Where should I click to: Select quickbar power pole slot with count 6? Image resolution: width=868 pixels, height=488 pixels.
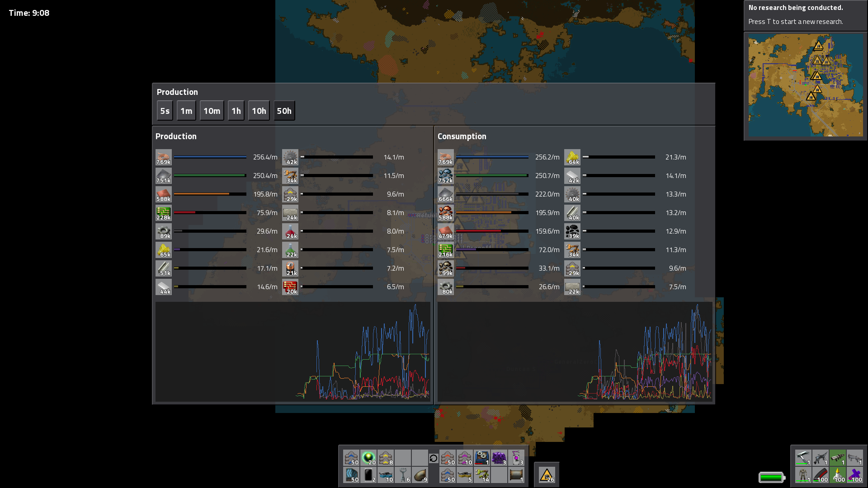click(403, 475)
